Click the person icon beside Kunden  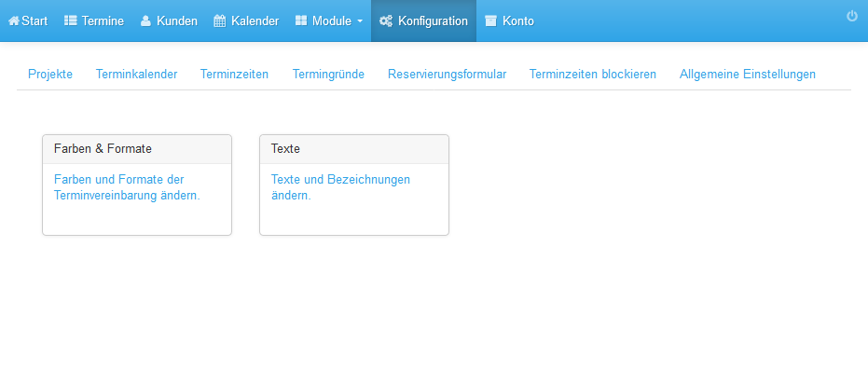pos(145,21)
